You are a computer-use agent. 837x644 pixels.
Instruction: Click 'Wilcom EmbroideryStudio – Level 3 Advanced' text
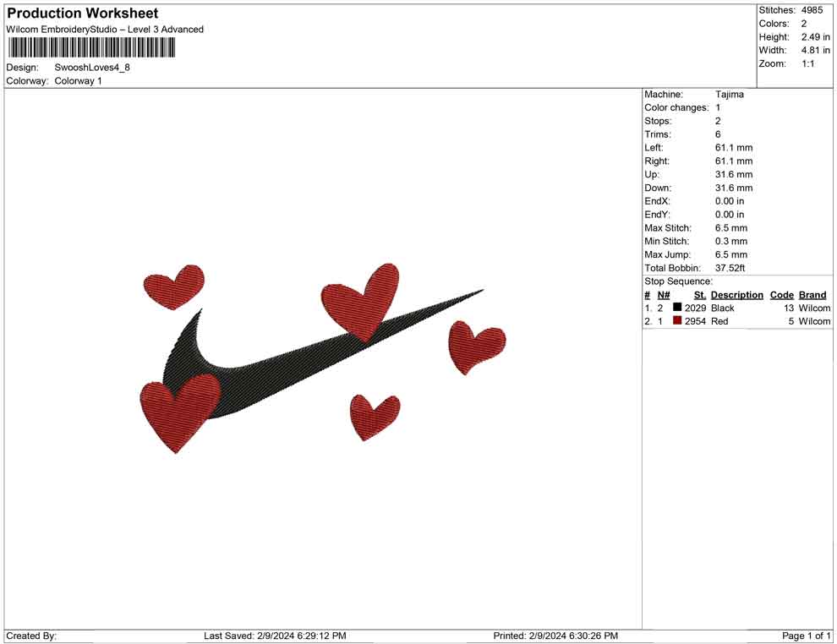(x=105, y=30)
